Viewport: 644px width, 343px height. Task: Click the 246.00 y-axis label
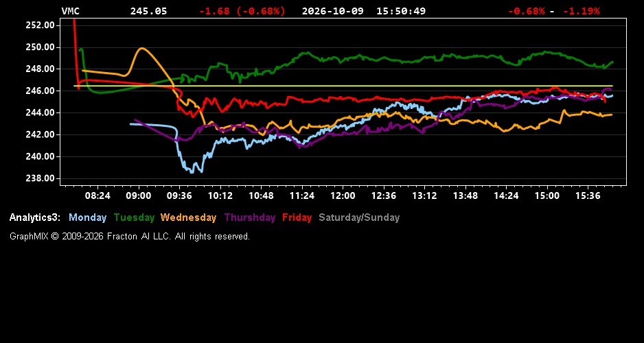tap(41, 91)
